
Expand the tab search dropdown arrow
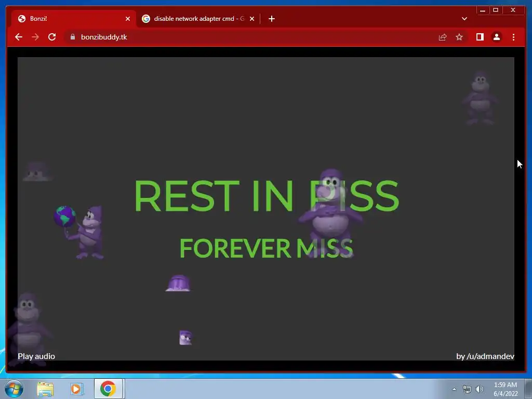tap(464, 19)
